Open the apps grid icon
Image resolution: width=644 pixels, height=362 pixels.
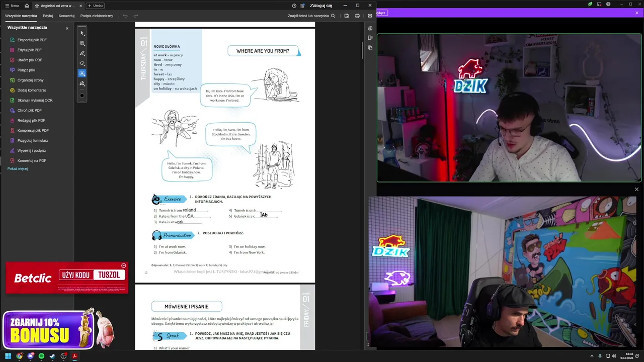point(302,6)
